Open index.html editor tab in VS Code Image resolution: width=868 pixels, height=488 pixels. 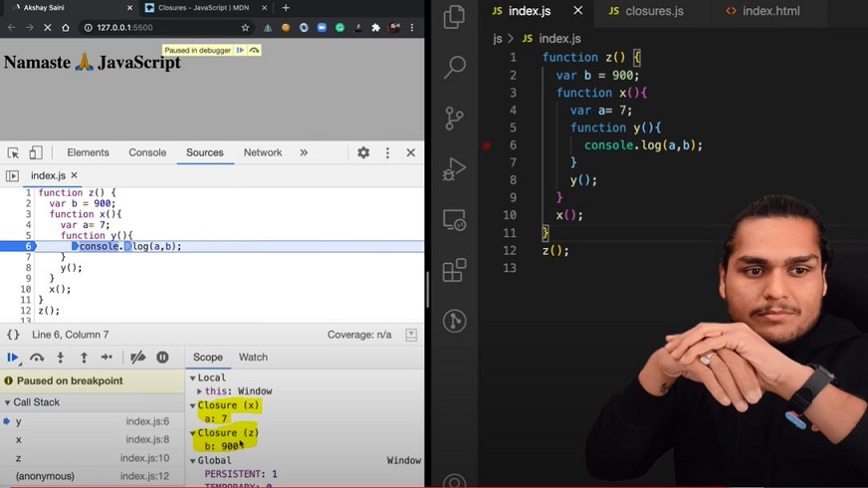762,11
